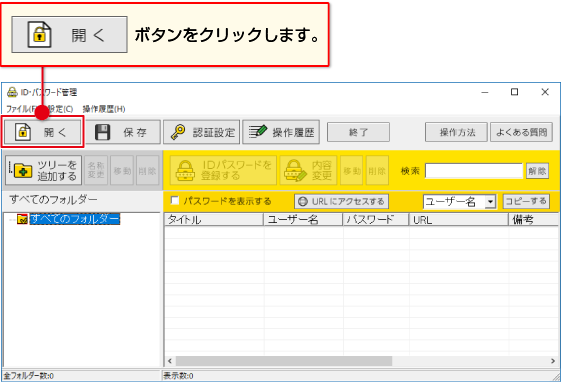Click IDパスワードを登録する padlock button
This screenshot has width=562, height=384.
[223, 170]
